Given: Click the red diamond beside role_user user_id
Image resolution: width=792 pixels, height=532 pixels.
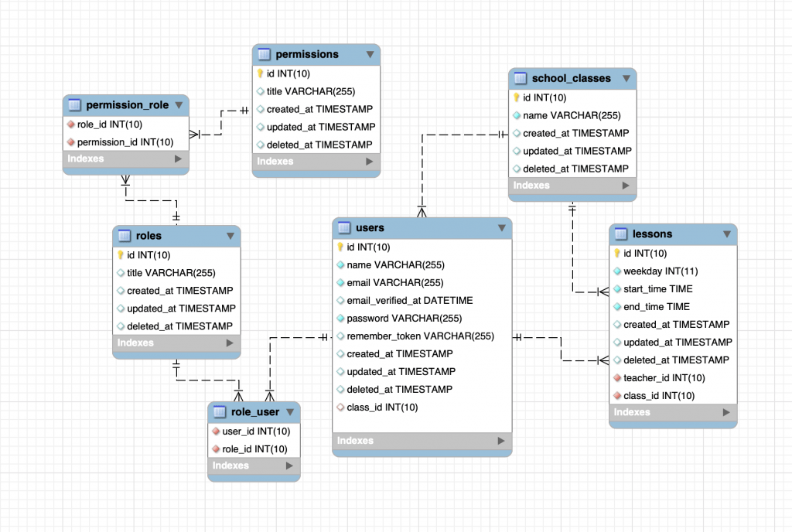Looking at the screenshot, I should [x=217, y=431].
